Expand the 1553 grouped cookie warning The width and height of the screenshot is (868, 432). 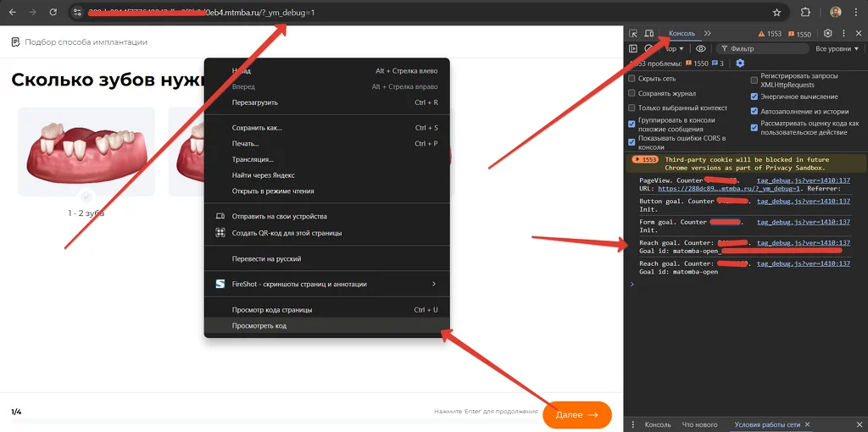tap(645, 159)
